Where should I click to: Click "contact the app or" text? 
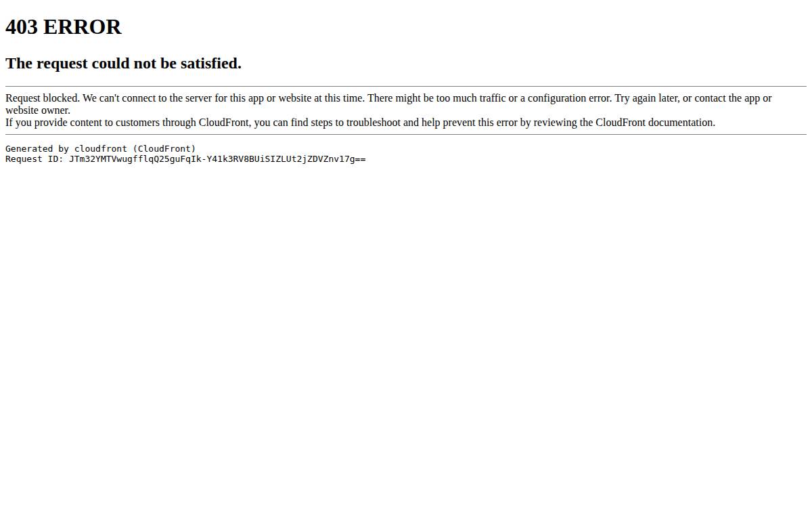click(x=733, y=98)
